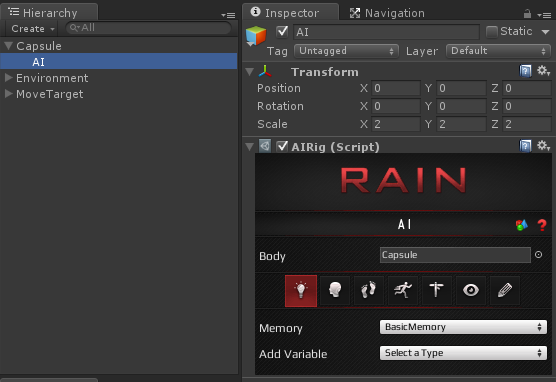
Task: Click the Hierarchy search magnifier icon
Action: tap(74, 28)
